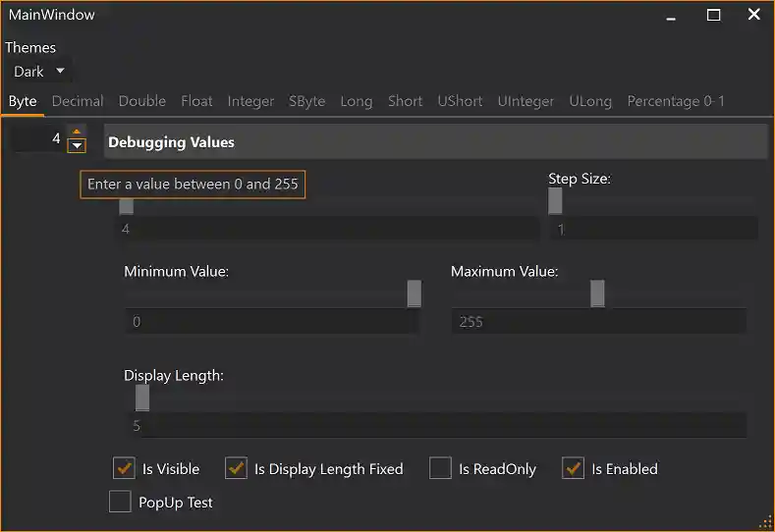Check the PopUp Test checkbox
The height and width of the screenshot is (532, 775).
120,502
